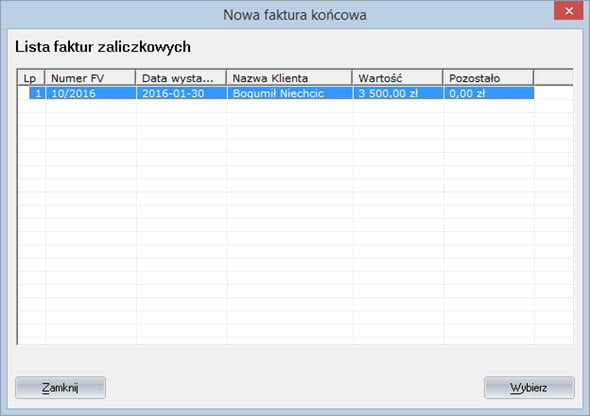Sort by the Wartość column header
The width and height of the screenshot is (590, 416).
point(397,78)
